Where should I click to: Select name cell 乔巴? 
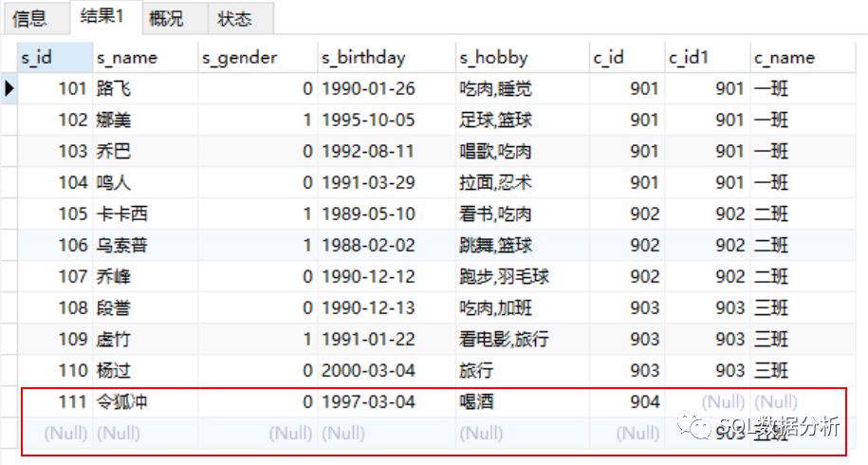[145, 151]
